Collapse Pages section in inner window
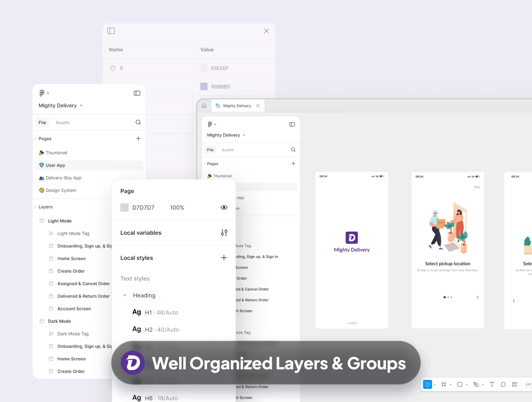 click(204, 164)
